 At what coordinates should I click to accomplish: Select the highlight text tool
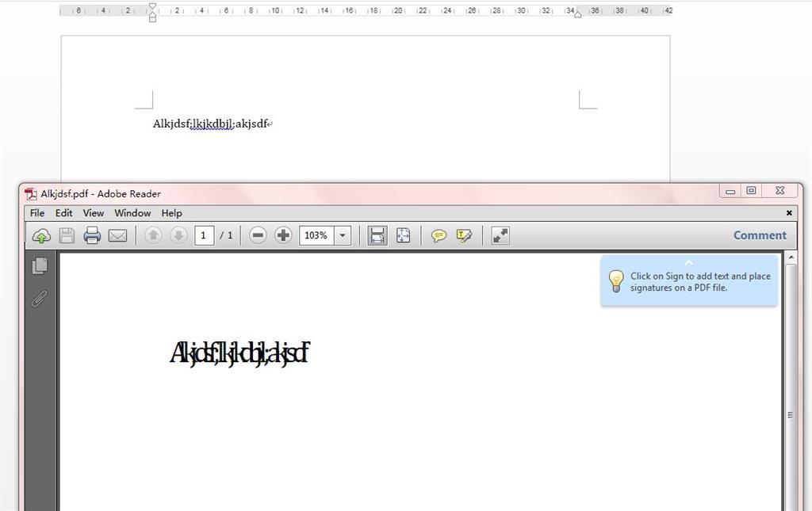pos(464,235)
